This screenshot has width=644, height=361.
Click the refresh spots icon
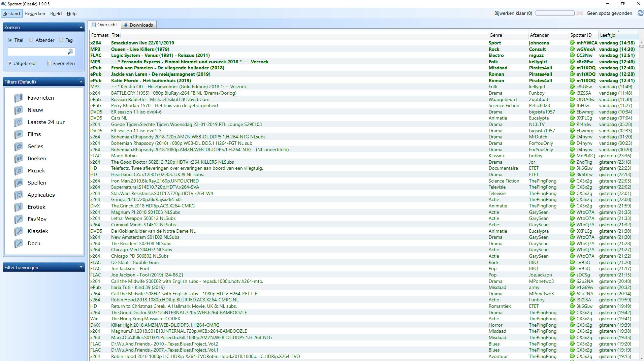(x=640, y=13)
